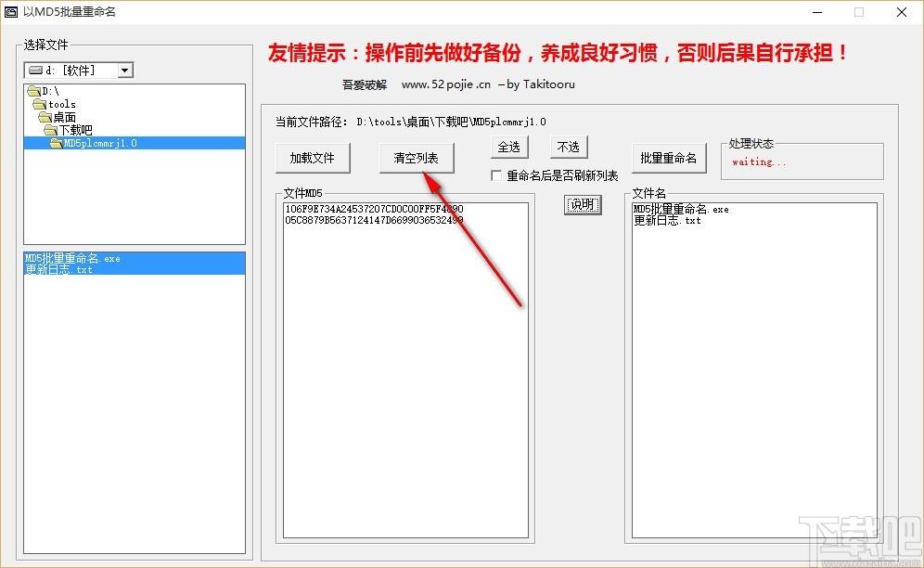Select MD5plcmmrj1.0 folder in tree

(x=135, y=143)
